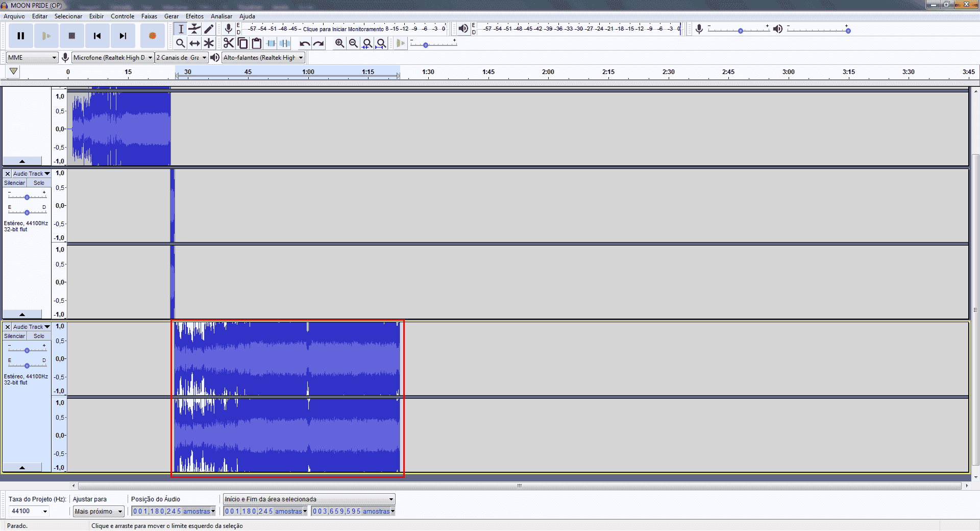The height and width of the screenshot is (531, 980).
Task: Select the Envelope tool
Action: coord(194,29)
